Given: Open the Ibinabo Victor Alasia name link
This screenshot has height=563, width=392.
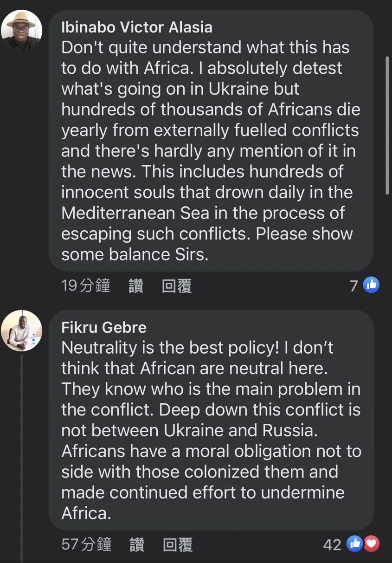Looking at the screenshot, I should [x=137, y=27].
